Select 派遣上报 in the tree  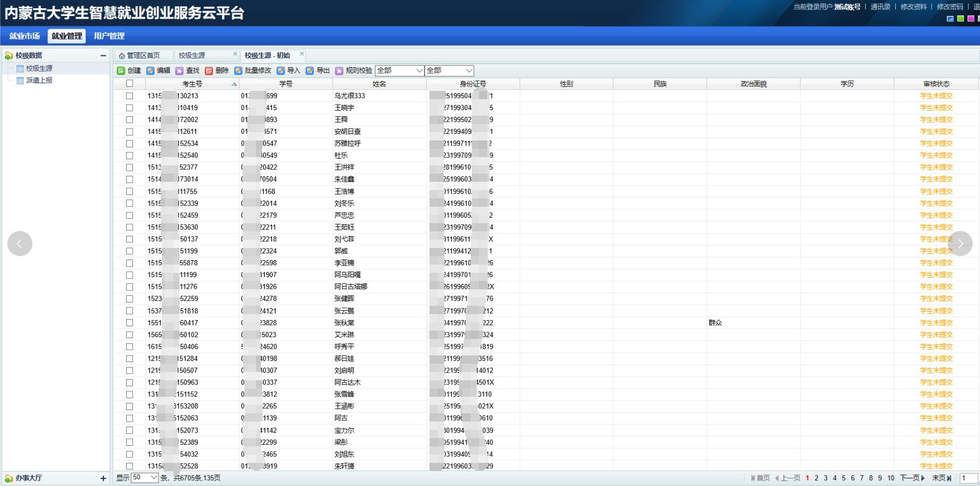39,80
